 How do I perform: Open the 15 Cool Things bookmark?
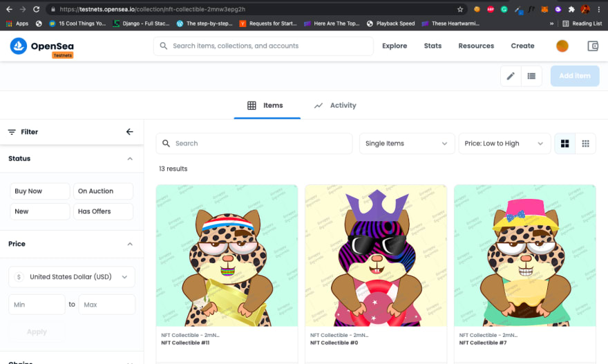click(x=77, y=23)
